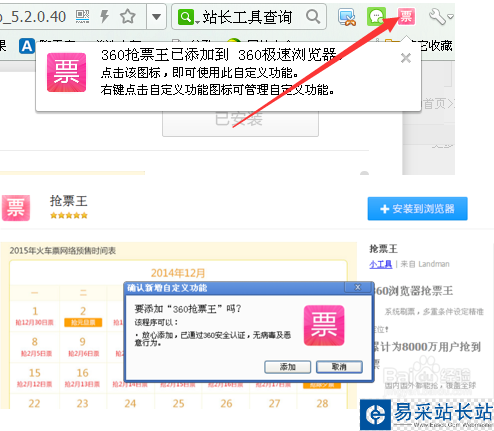The image size is (494, 431).
Task: Close the 360抢票王 added notification popup
Action: coord(406,58)
